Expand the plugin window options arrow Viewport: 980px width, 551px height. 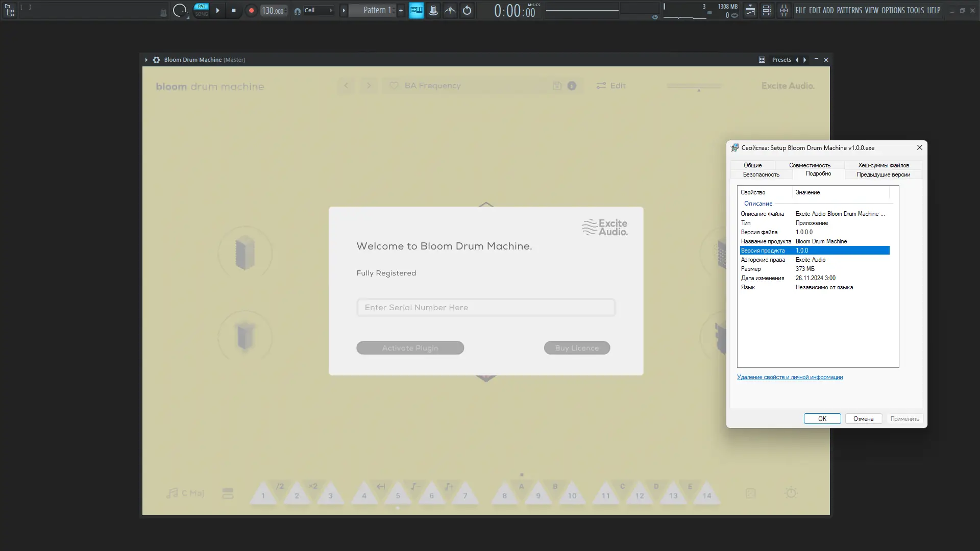point(146,60)
